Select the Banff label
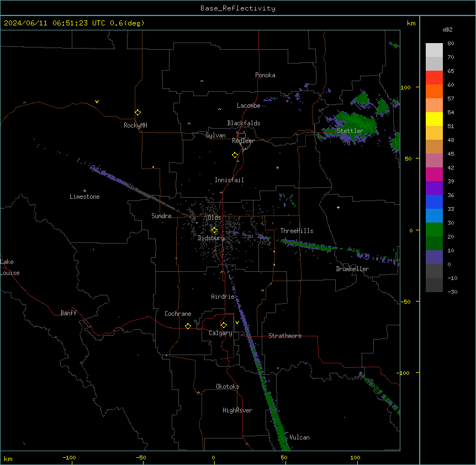 68,313
